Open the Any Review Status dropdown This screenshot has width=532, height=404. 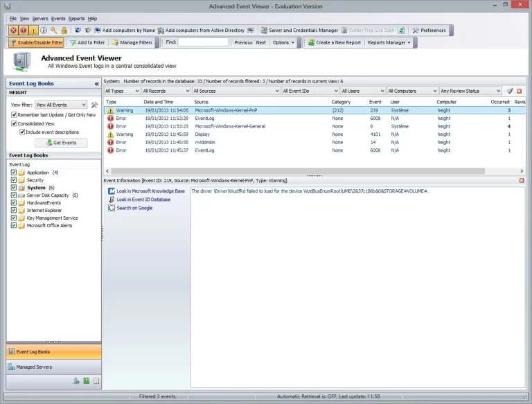click(x=470, y=91)
